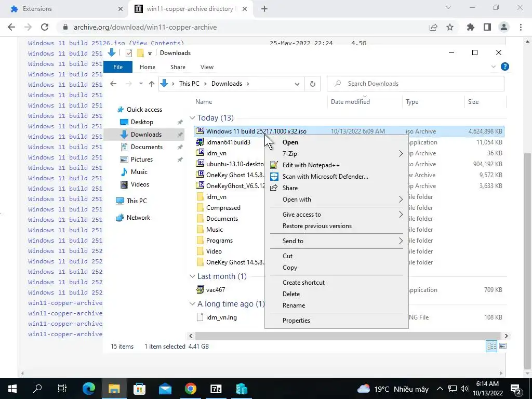Click the vac467 application icon

click(x=200, y=290)
